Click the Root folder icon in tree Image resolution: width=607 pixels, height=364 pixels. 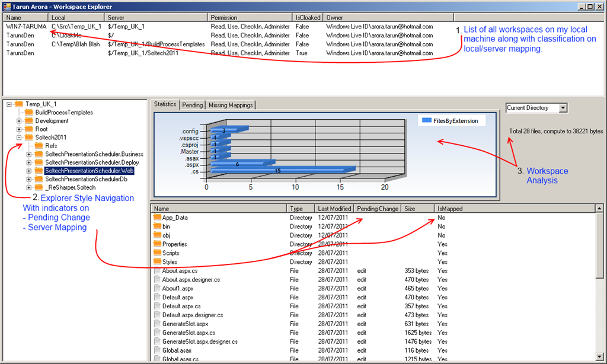pos(28,129)
